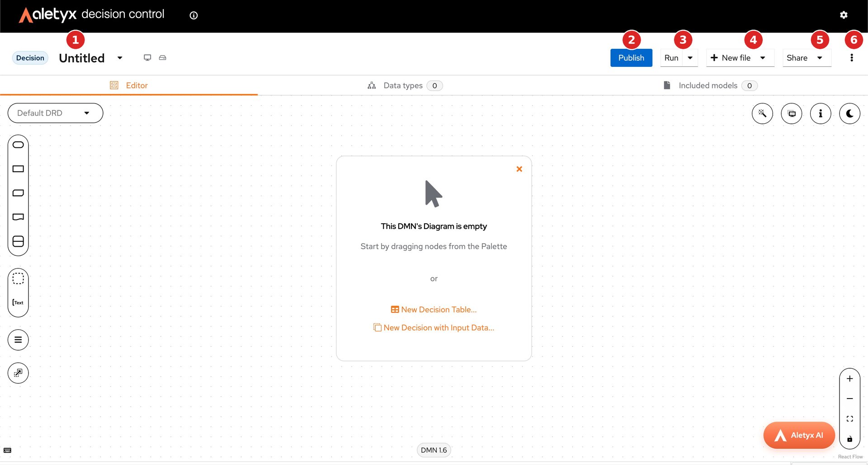Open the Aletyx AI assistant

[x=799, y=435]
